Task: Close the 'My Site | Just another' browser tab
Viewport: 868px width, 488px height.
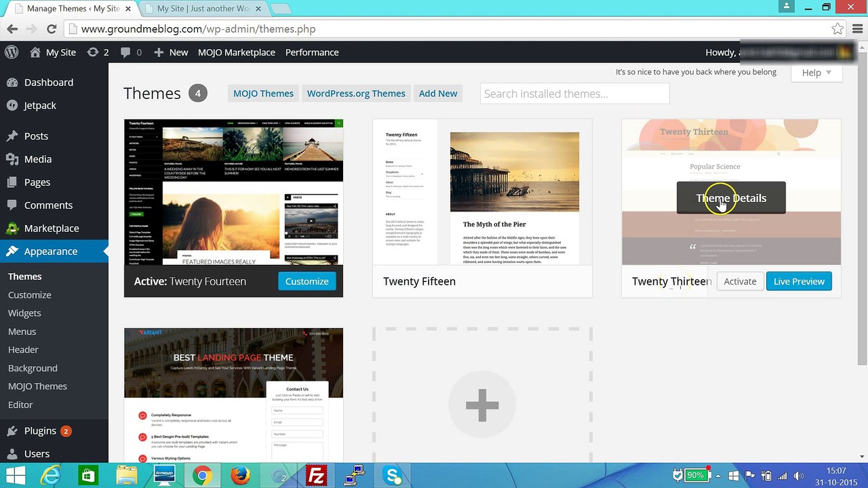Action: point(258,9)
